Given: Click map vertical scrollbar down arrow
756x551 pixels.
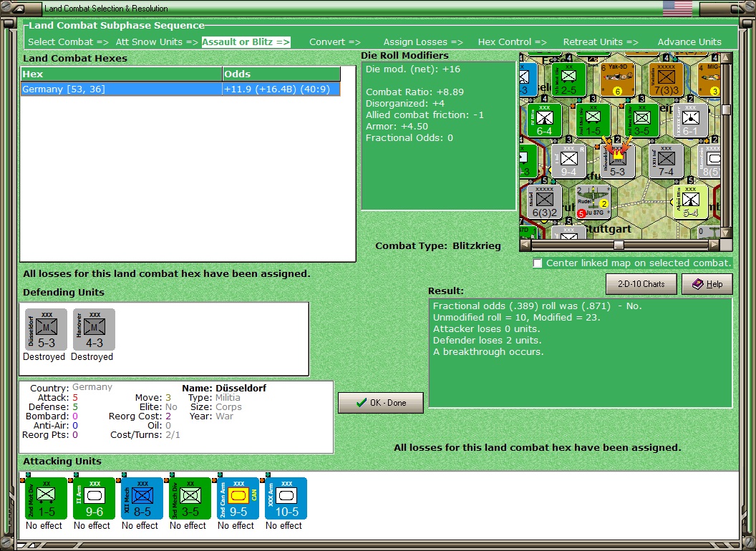Looking at the screenshot, I should [x=726, y=233].
